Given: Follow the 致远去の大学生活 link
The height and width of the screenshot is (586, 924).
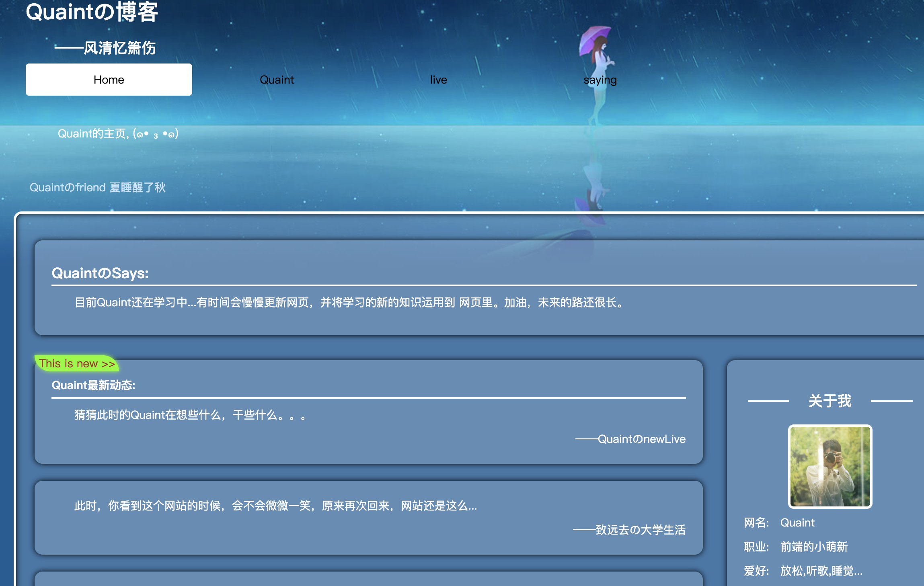Looking at the screenshot, I should click(x=629, y=530).
